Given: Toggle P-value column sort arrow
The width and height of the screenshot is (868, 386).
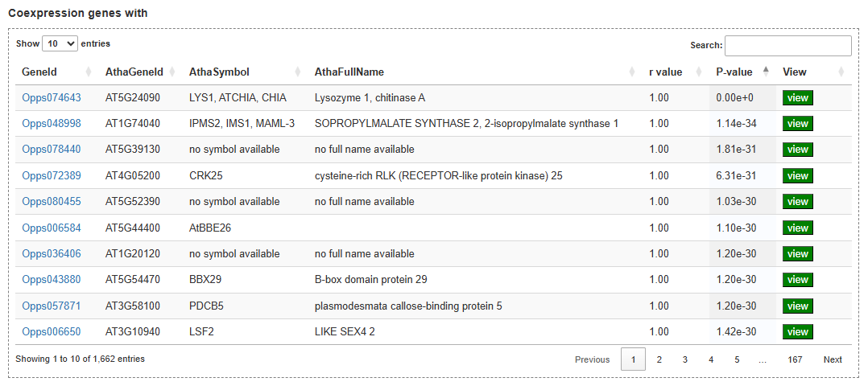Looking at the screenshot, I should point(766,72).
